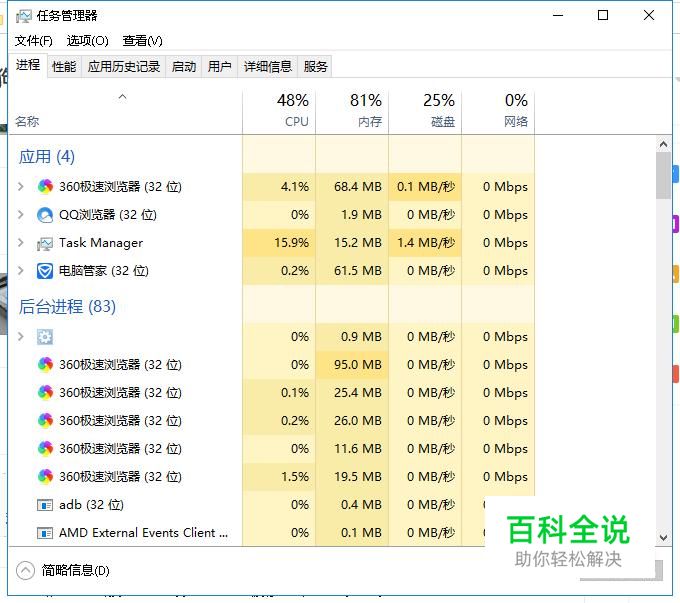Select the 后台进程 (83) group header
680x603 pixels.
(67, 307)
